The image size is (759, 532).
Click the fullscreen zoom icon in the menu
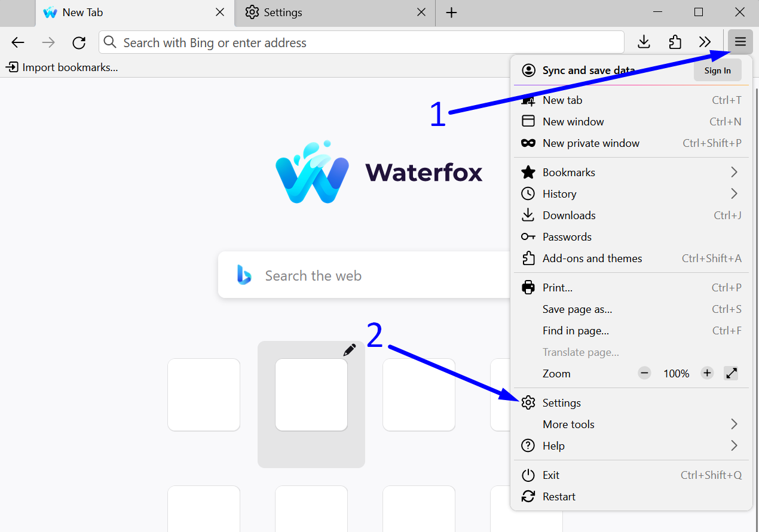tap(731, 373)
